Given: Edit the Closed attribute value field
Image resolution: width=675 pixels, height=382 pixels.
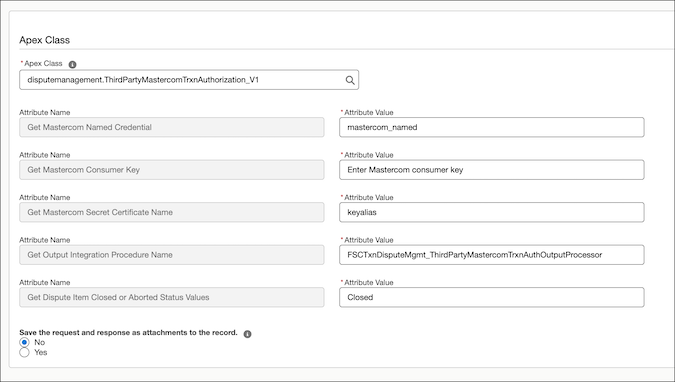Looking at the screenshot, I should pos(492,297).
